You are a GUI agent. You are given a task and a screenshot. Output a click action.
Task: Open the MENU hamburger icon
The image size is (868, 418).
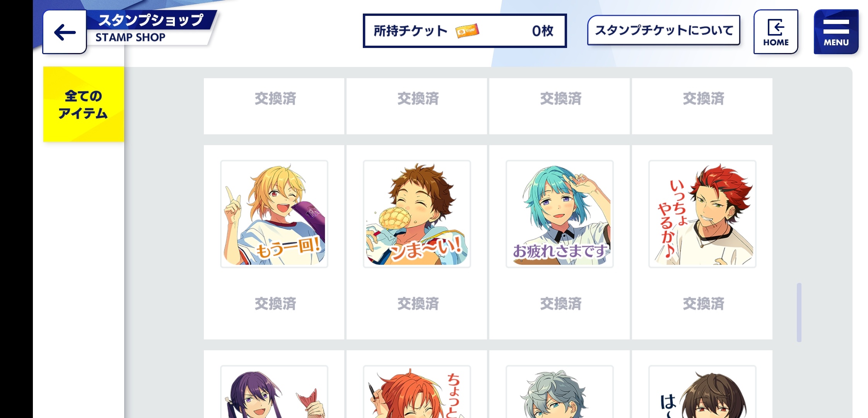point(836,32)
